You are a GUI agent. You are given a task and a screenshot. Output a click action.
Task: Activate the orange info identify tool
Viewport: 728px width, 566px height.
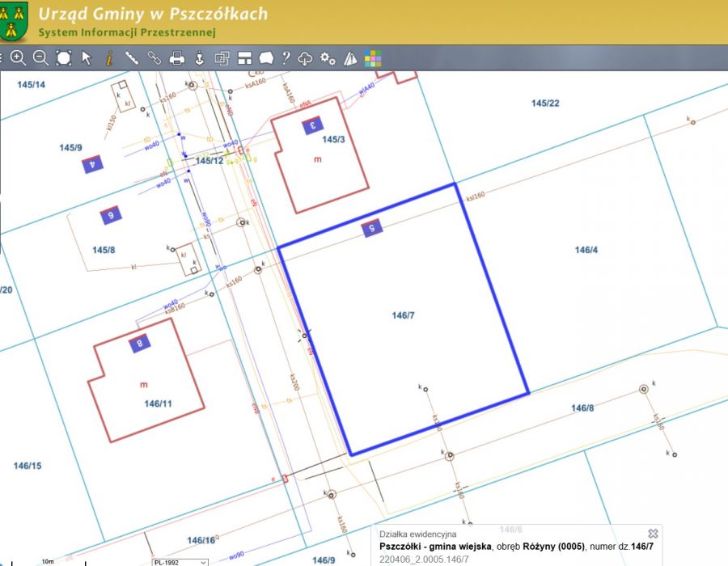point(109,58)
